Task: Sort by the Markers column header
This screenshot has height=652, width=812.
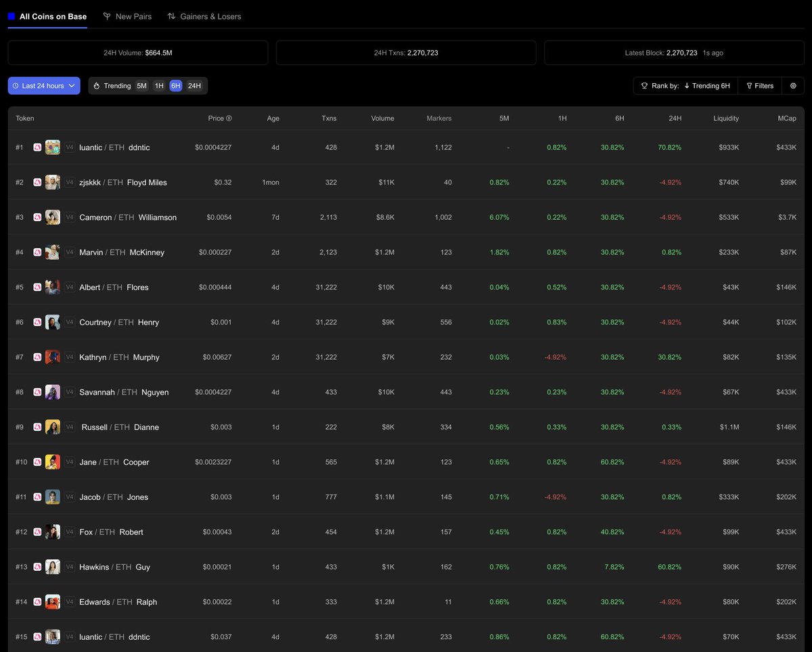Action: coord(439,118)
